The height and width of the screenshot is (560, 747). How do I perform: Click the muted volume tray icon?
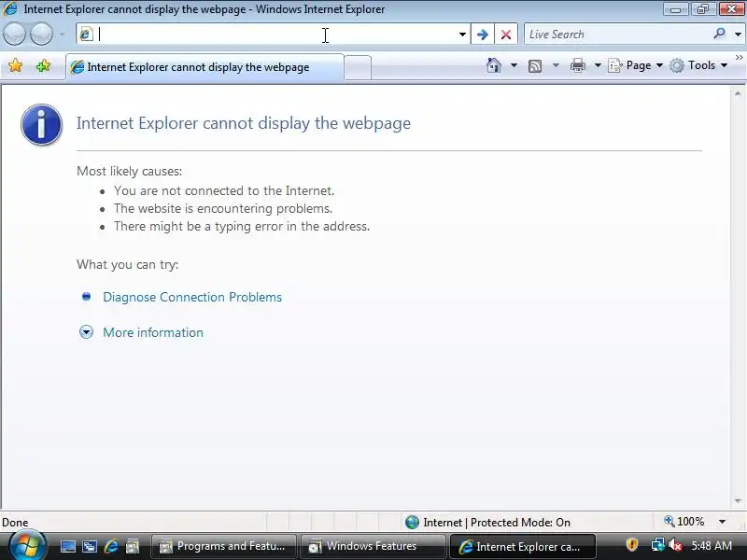[674, 545]
